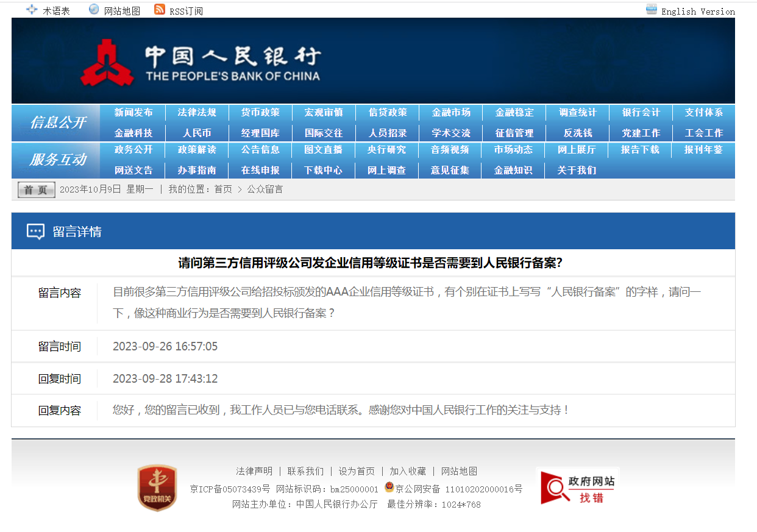The image size is (757, 532).
Task: Click the 党政机关 badge icon in footer
Action: [x=157, y=488]
